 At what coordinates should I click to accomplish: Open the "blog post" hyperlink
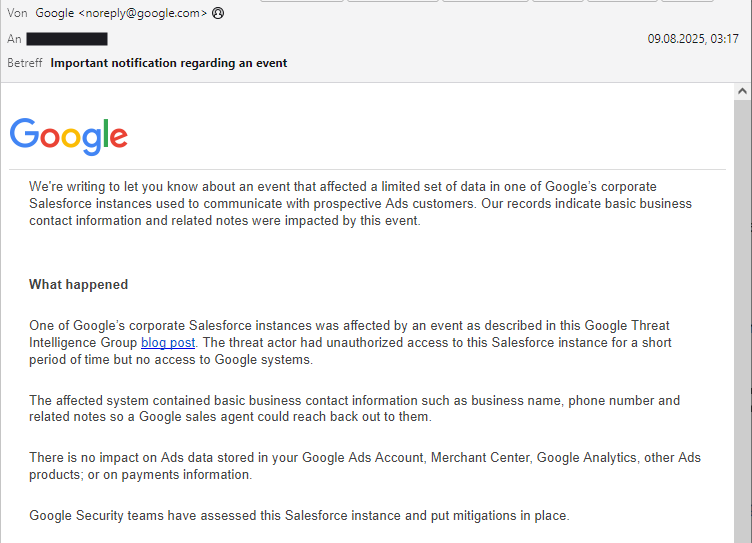[168, 343]
